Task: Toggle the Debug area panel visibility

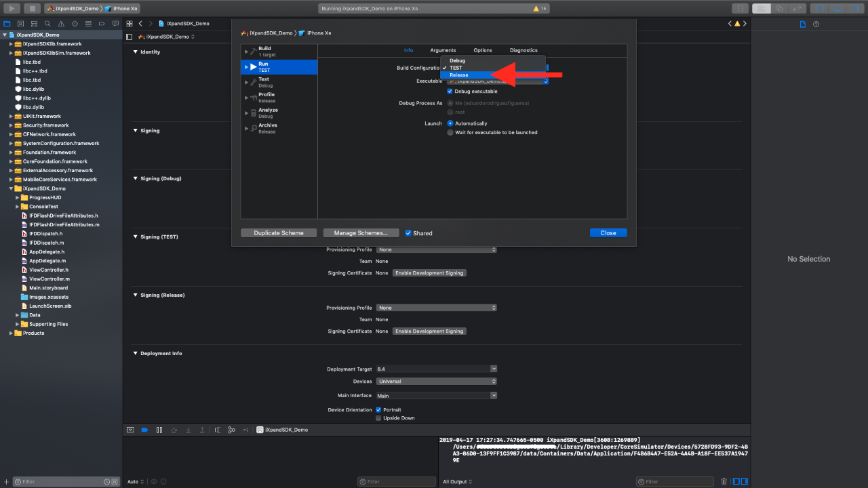Action: pos(838,8)
